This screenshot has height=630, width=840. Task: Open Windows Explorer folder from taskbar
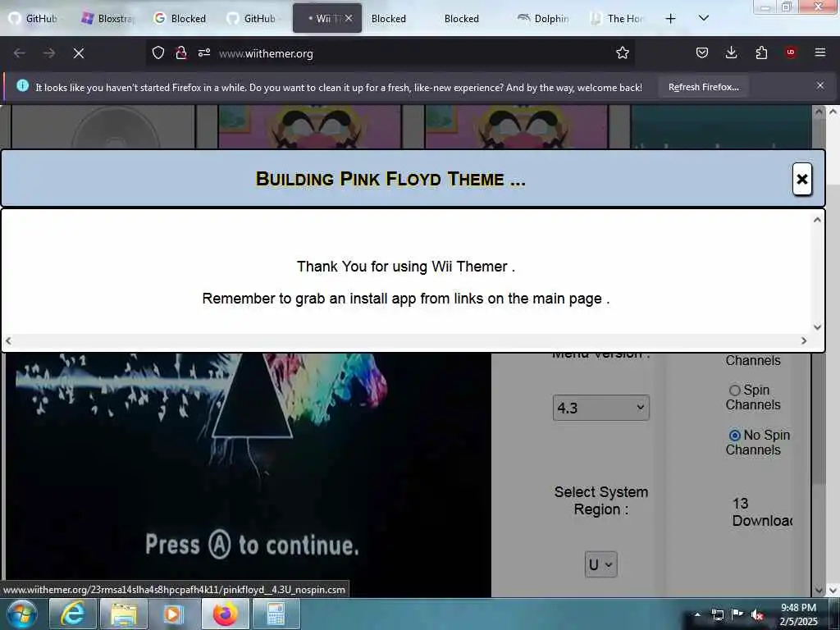click(123, 614)
